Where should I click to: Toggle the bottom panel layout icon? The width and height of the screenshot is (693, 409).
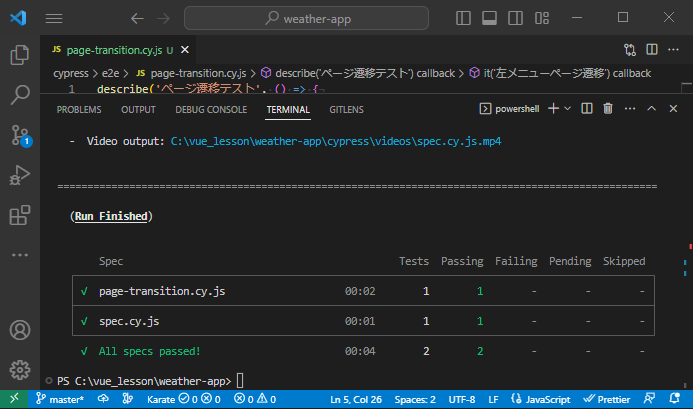[x=489, y=18]
